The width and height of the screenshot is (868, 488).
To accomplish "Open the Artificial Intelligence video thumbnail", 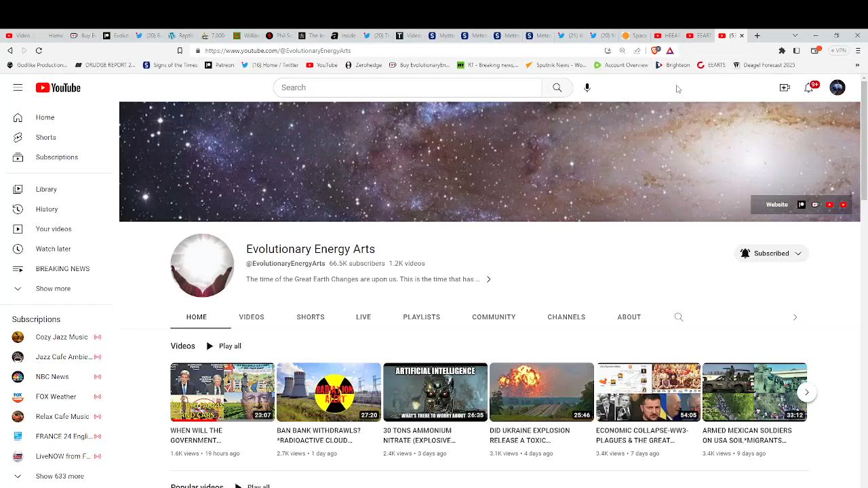I will click(x=435, y=392).
